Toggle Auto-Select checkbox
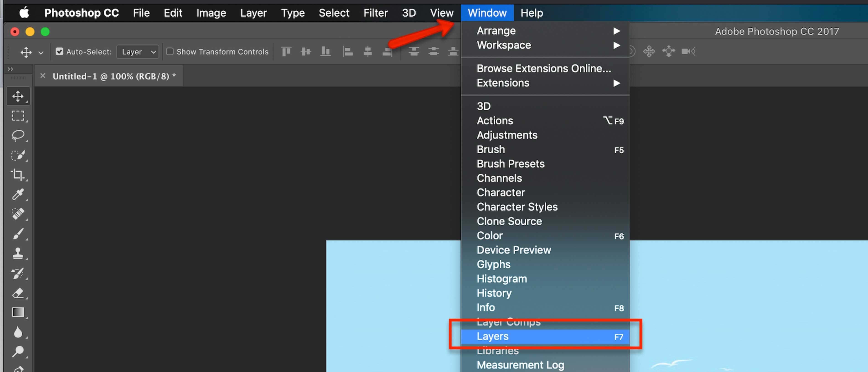Screen dimensions: 868x372 tap(59, 52)
